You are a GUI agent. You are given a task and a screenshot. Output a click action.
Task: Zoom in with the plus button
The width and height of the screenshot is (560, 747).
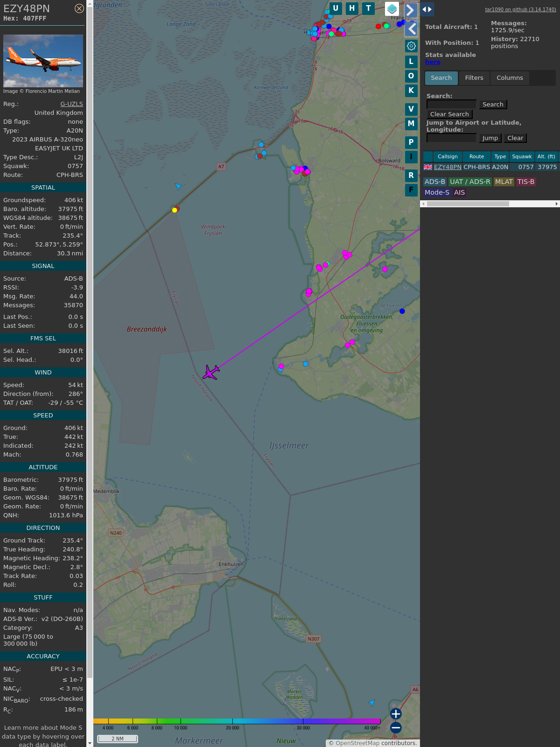point(396,714)
